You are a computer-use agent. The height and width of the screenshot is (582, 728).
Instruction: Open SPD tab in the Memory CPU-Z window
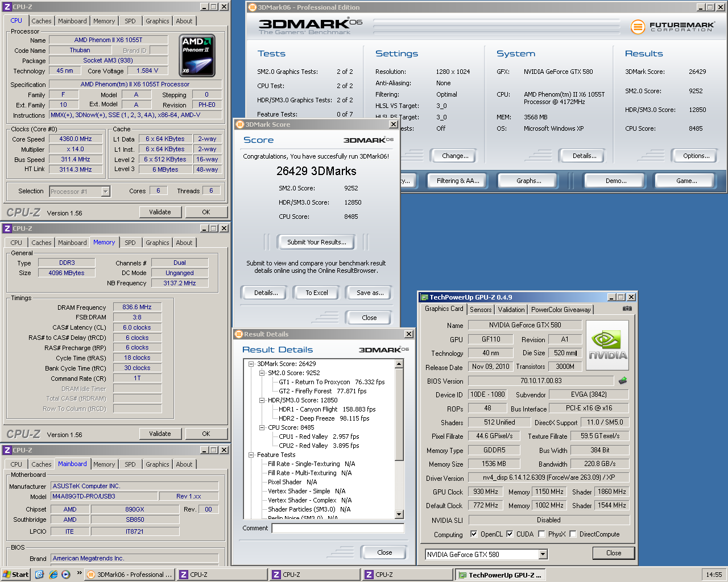pyautogui.click(x=130, y=243)
